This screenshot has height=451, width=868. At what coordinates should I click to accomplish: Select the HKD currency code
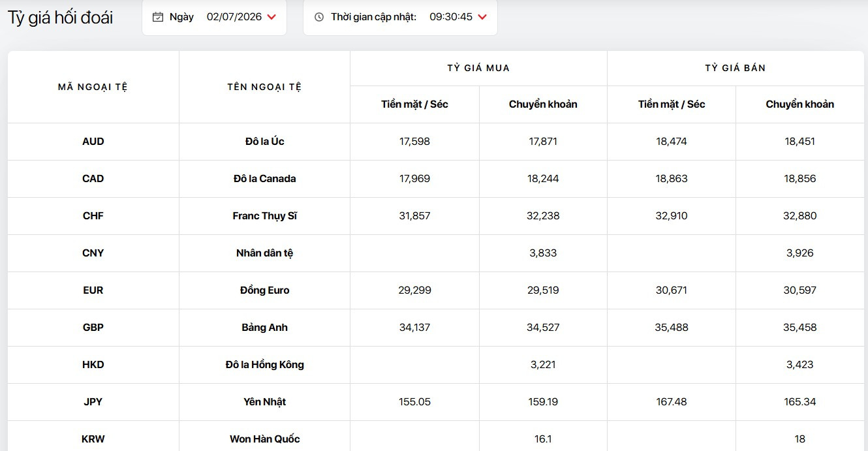[x=93, y=365]
